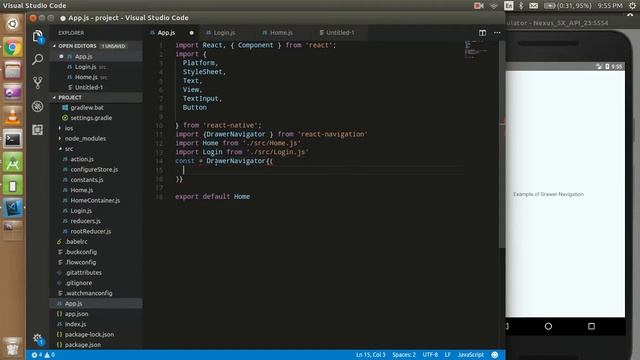Change language mode from JavaScript
This screenshot has height=360, width=640.
pos(471,355)
